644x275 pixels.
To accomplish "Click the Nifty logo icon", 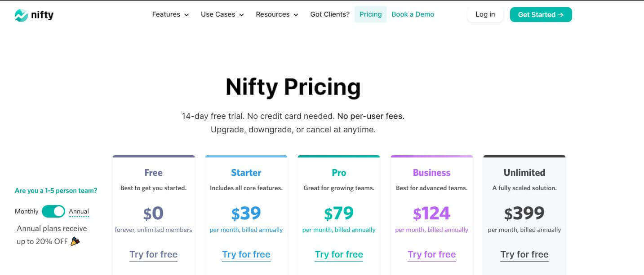I will (x=20, y=14).
